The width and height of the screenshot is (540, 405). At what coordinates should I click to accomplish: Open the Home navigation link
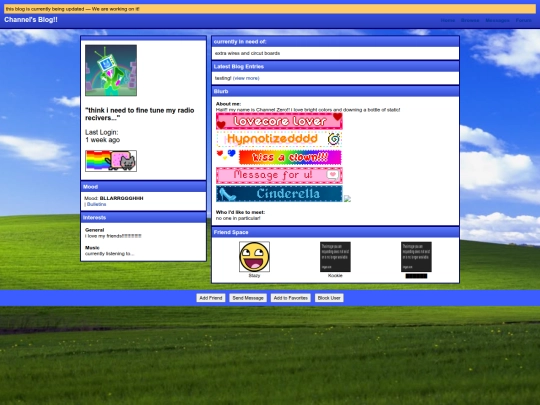pos(448,20)
